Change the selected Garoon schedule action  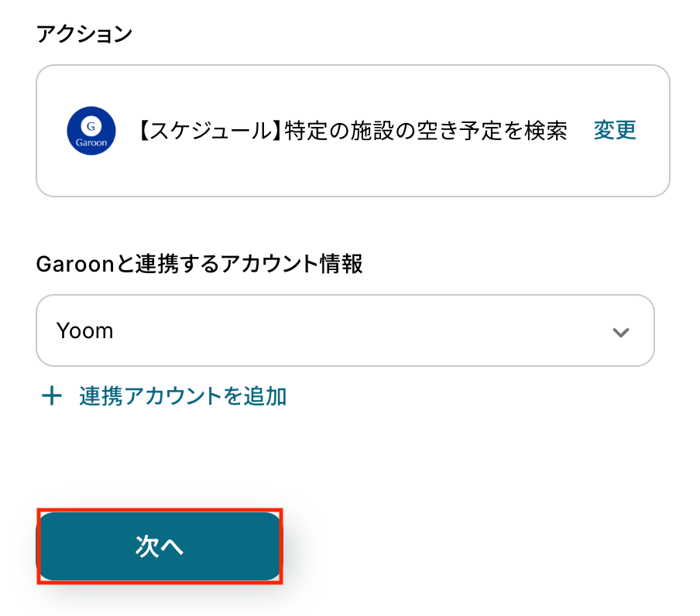point(615,131)
